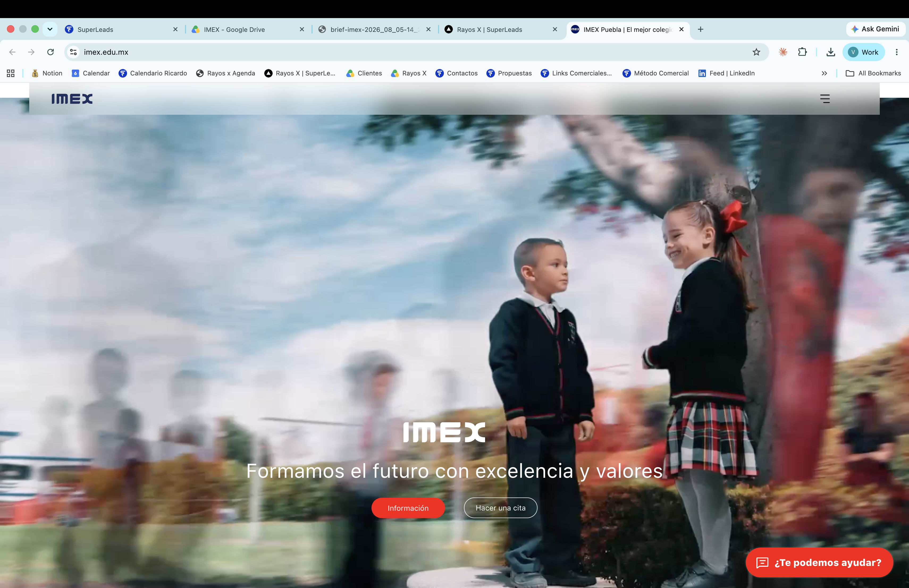The width and height of the screenshot is (909, 588).
Task: Open the Extensions puzzle icon
Action: (802, 52)
